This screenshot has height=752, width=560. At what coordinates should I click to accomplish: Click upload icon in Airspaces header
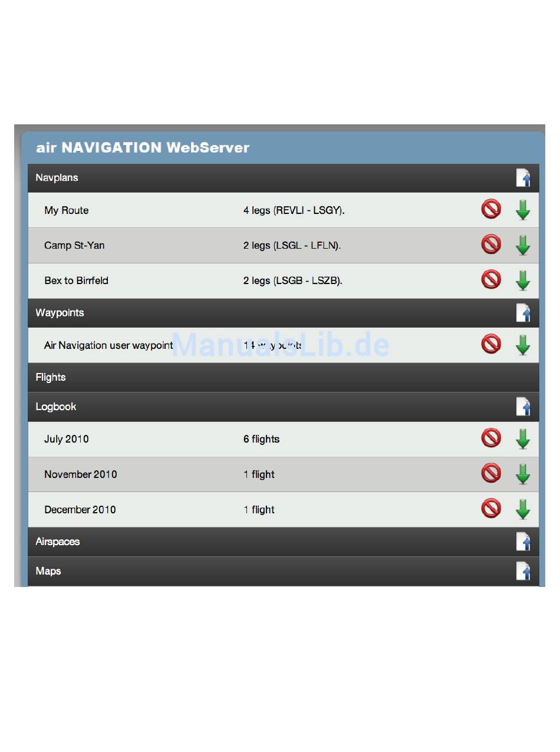coord(523,542)
